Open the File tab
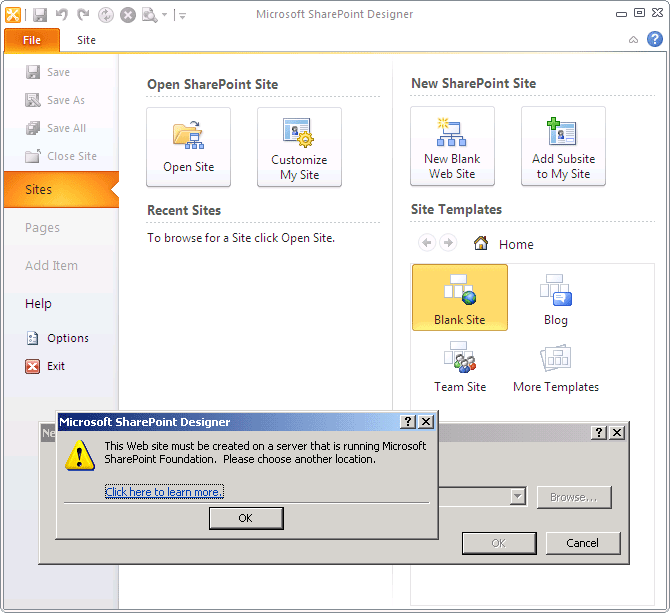Screen dimensions: 670x613 (32, 40)
